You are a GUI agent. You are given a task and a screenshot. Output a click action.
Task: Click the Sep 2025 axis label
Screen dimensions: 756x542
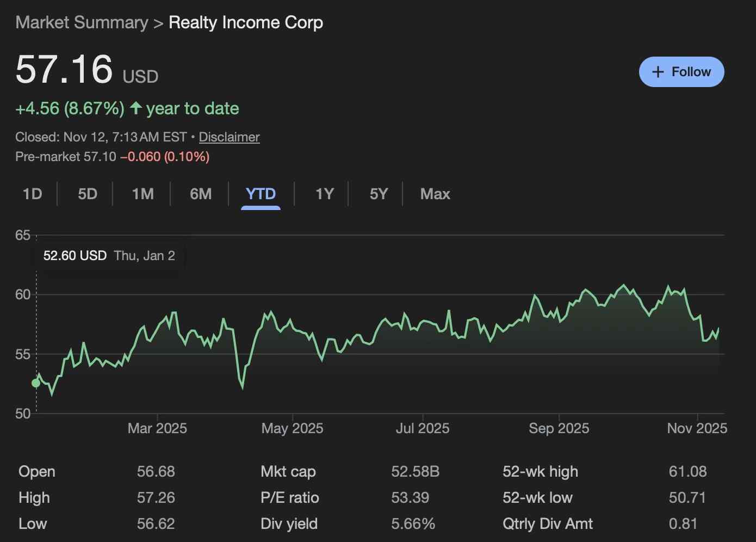[x=559, y=428]
